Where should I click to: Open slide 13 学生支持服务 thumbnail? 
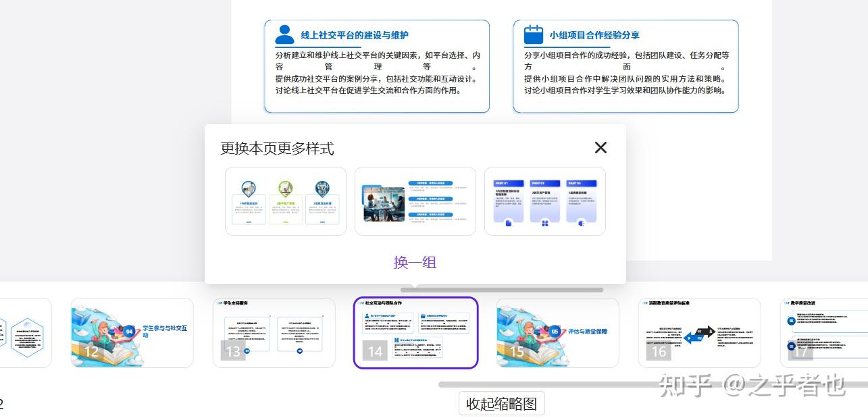(x=274, y=332)
